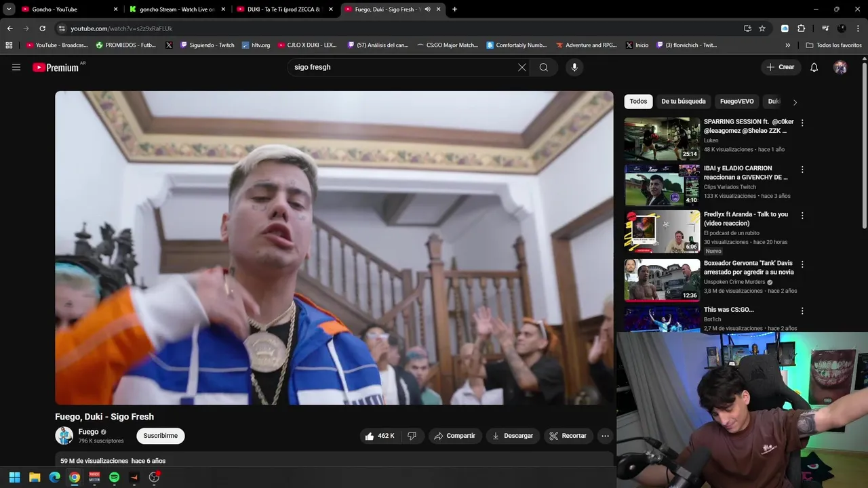Dislike the video with thumbs down

tap(412, 436)
